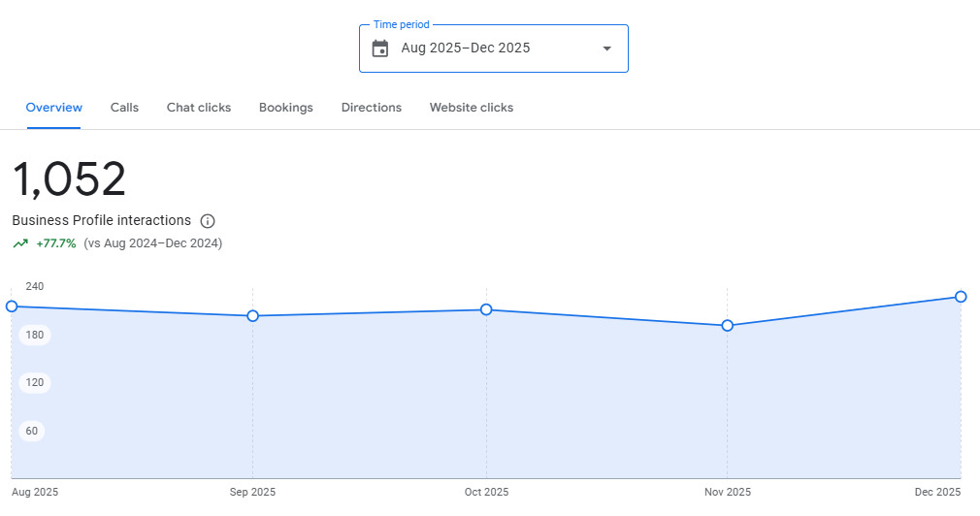Viewport: 980px width, 516px height.
Task: Click the 240 y-axis label
Action: coord(34,286)
